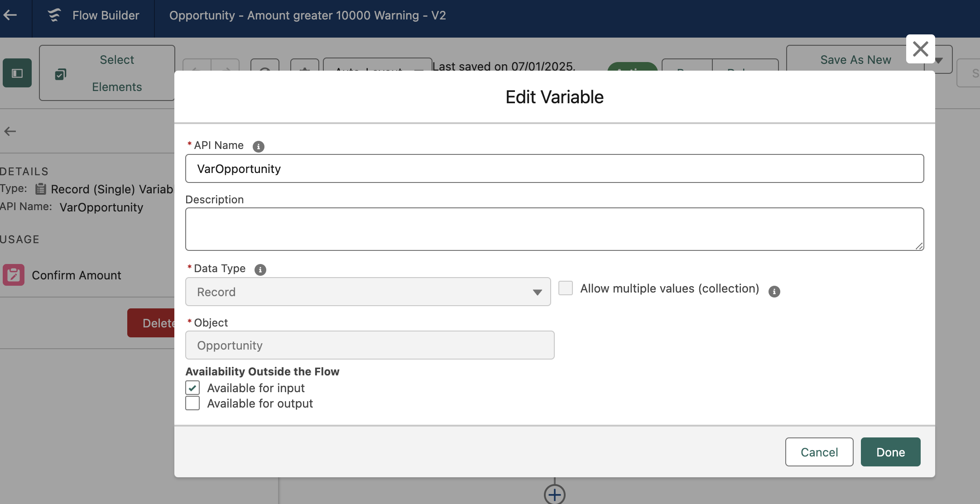Check Available for output

pos(192,403)
